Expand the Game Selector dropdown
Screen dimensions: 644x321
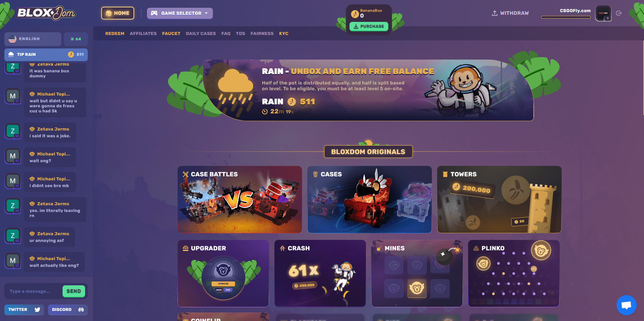click(180, 13)
